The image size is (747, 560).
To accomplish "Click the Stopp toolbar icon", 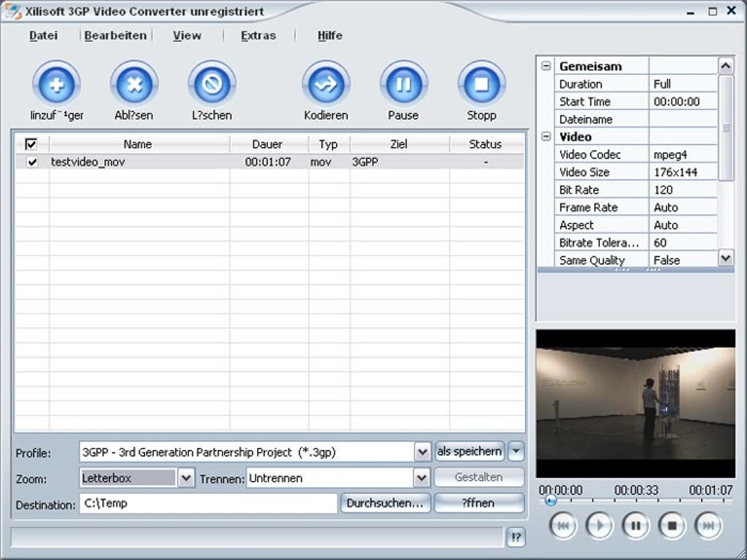I will (x=481, y=84).
